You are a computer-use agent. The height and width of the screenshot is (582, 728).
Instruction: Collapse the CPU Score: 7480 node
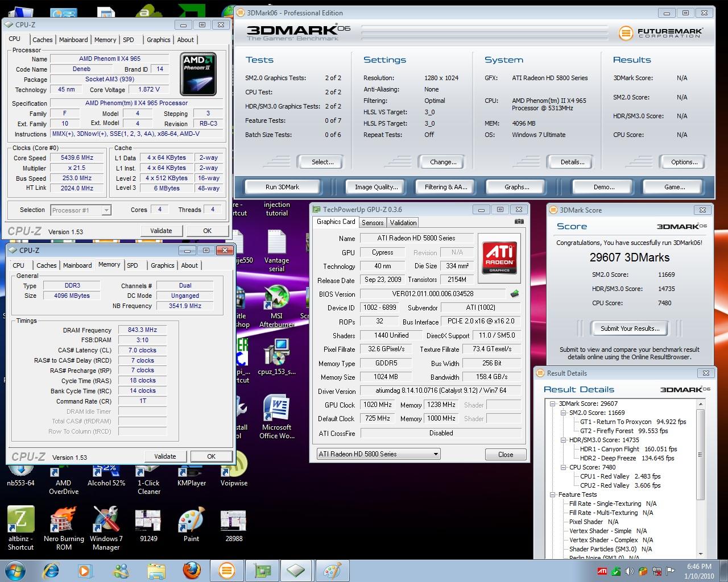(562, 467)
